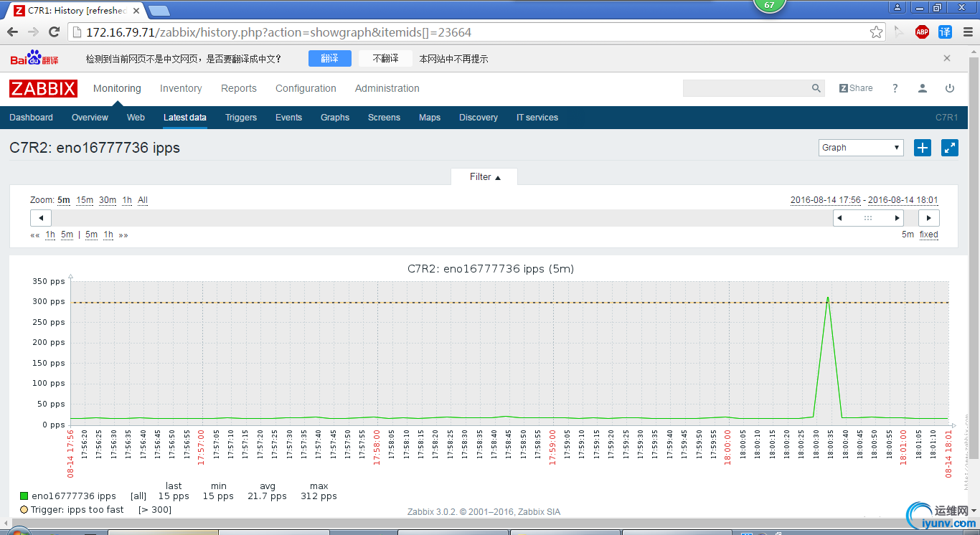The height and width of the screenshot is (535, 980).
Task: Click the start date 2016-08-14 17:56
Action: (826, 200)
